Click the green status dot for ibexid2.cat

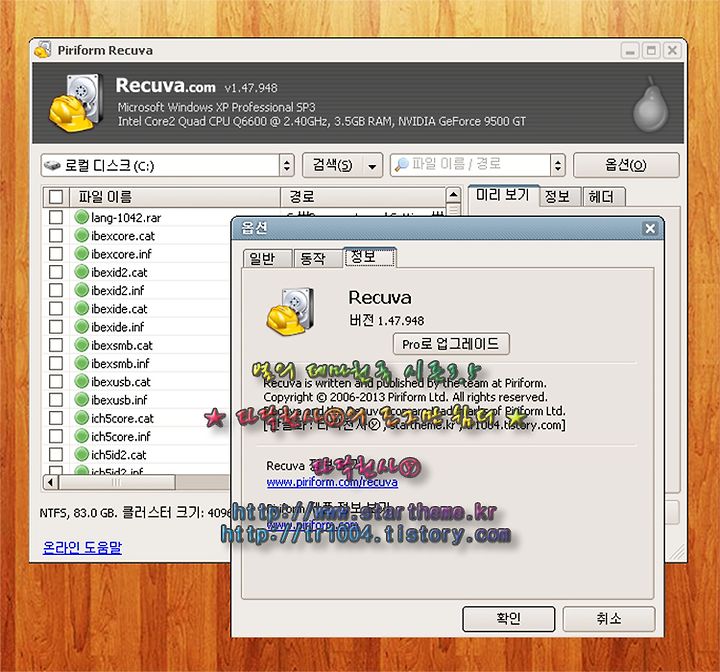pos(81,271)
